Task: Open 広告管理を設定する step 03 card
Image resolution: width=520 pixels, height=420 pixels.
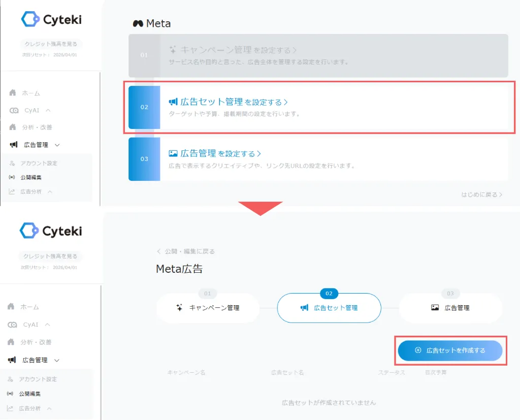Action: 318,158
